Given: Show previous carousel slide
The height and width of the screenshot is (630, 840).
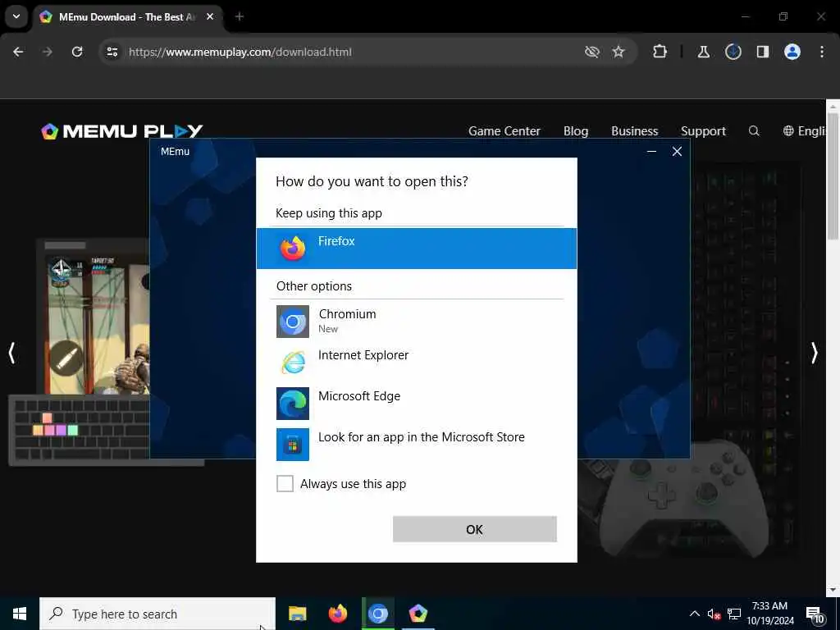Looking at the screenshot, I should coord(11,353).
